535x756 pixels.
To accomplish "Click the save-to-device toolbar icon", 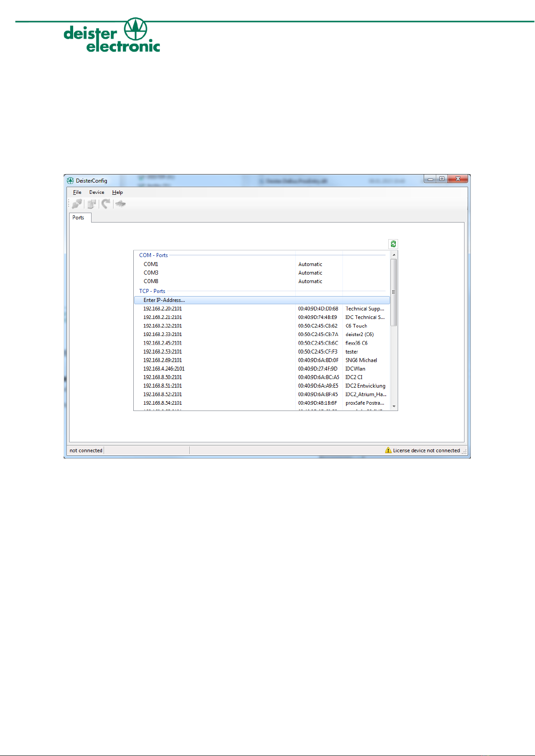I will coord(92,204).
